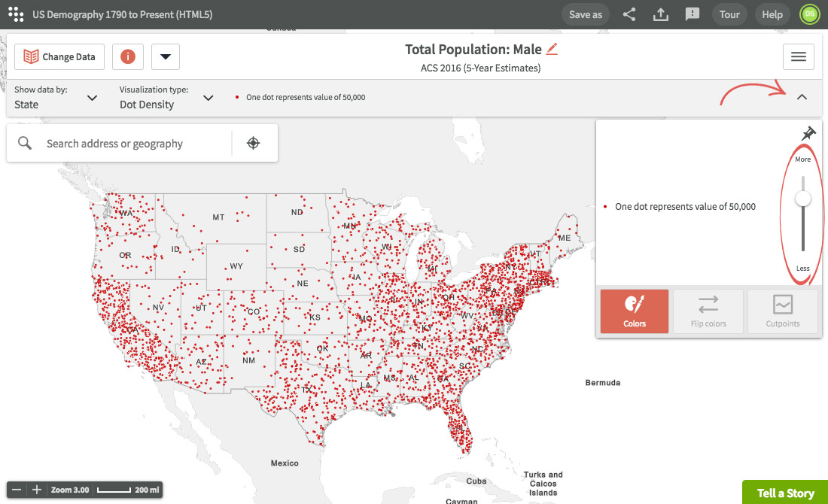This screenshot has width=828, height=504.
Task: Open the Tour menu
Action: (728, 14)
